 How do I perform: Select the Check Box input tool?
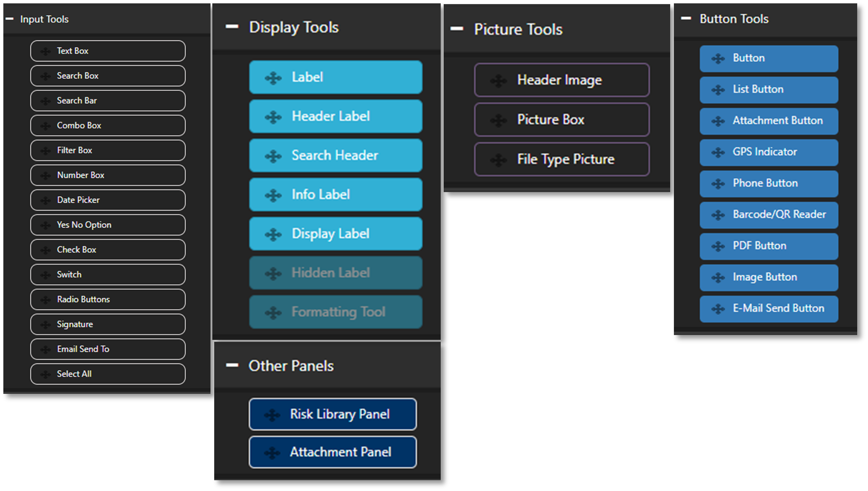tap(108, 250)
